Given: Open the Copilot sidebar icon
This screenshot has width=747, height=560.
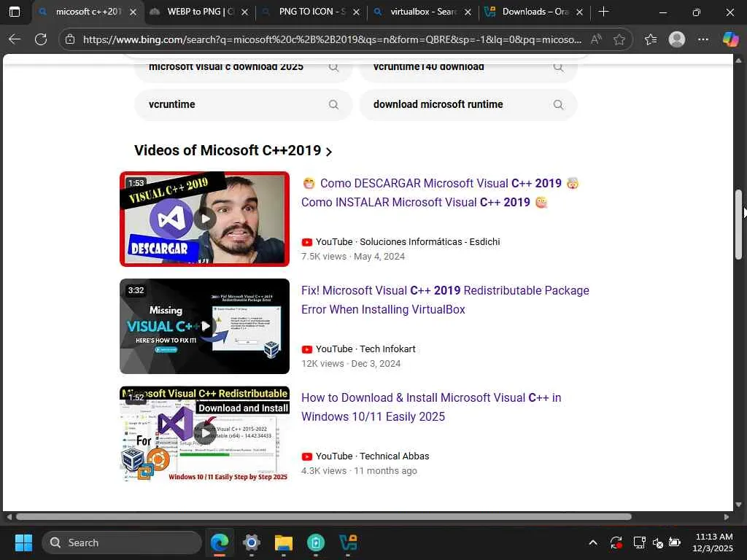Looking at the screenshot, I should click(730, 39).
